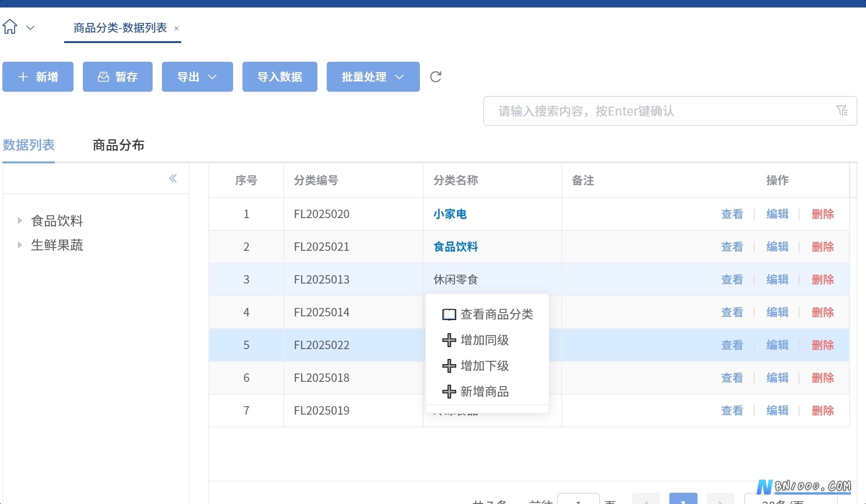This screenshot has width=866, height=504.
Task: Click 编辑 for row FL2025014
Action: click(778, 312)
